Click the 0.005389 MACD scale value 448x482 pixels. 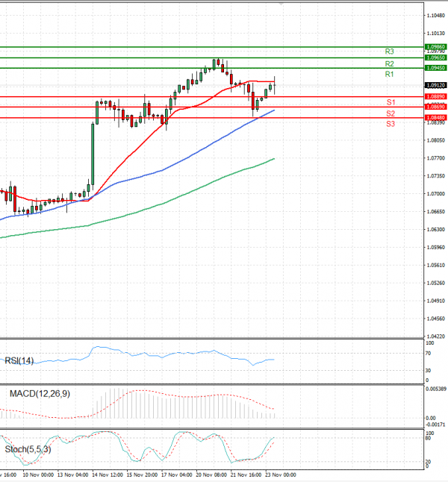tap(436, 389)
